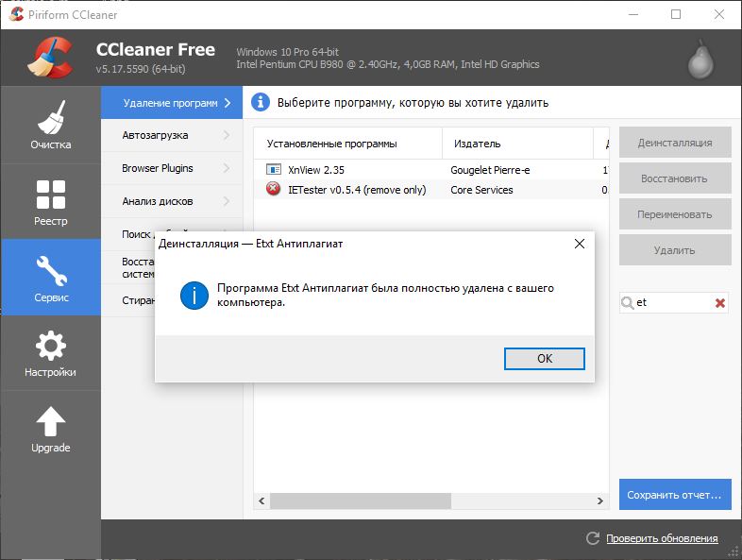Select the Сервис wrench tools section

point(51,278)
